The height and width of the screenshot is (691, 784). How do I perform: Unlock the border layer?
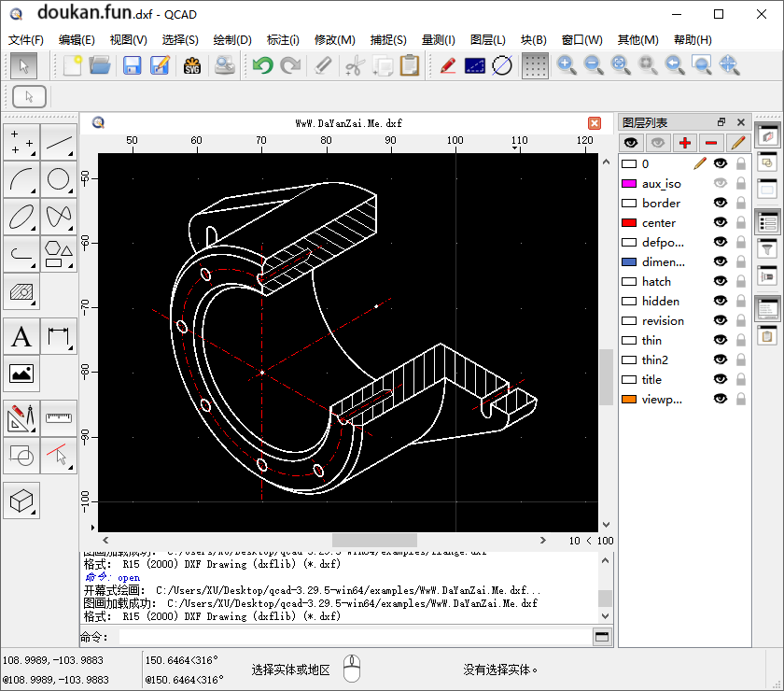[x=740, y=203]
